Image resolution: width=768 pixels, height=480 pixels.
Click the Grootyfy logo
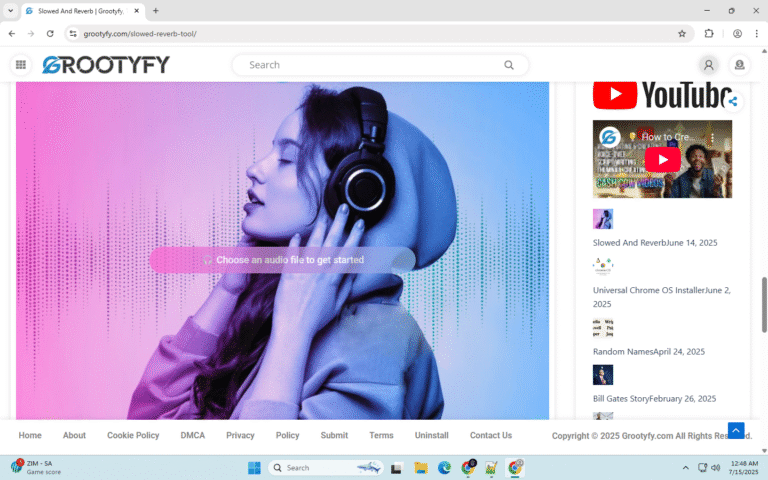[106, 65]
